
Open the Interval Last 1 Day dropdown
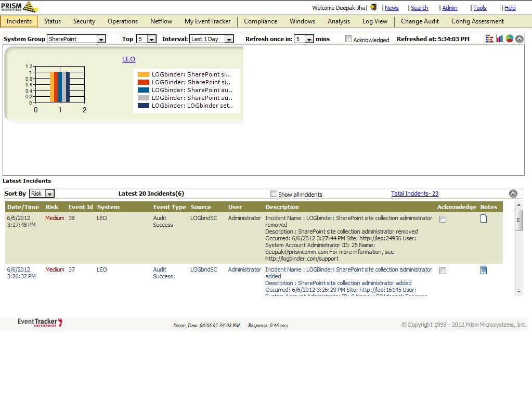pyautogui.click(x=212, y=39)
